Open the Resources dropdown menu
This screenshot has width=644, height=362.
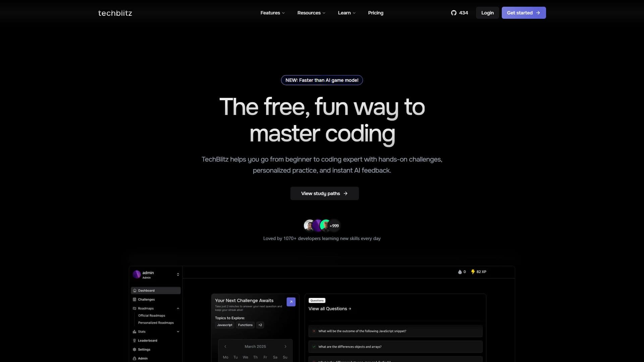[311, 13]
